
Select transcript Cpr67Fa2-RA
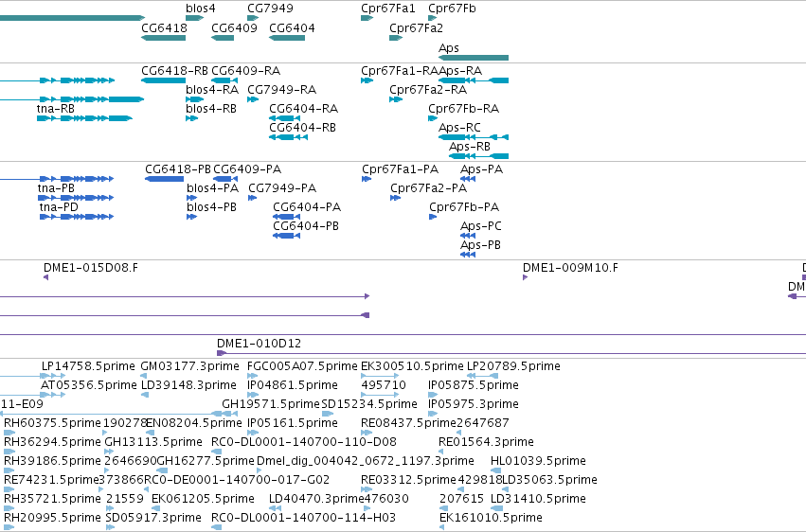tap(396, 99)
